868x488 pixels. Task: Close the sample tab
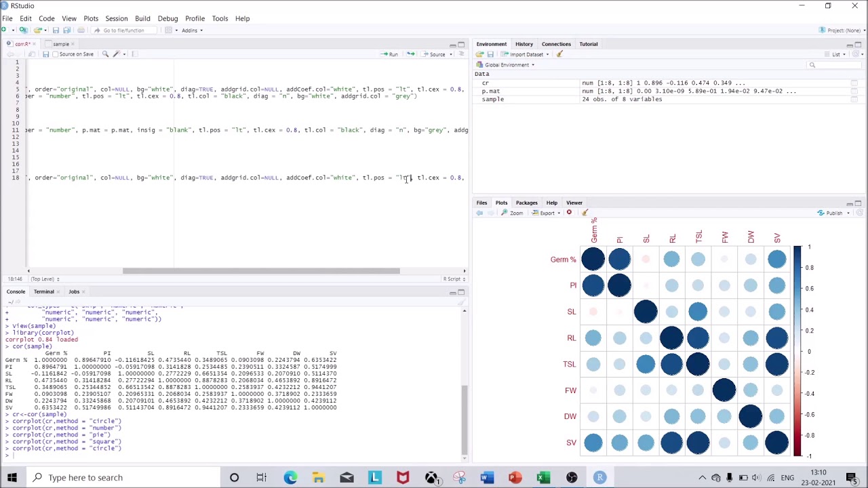pyautogui.click(x=73, y=44)
